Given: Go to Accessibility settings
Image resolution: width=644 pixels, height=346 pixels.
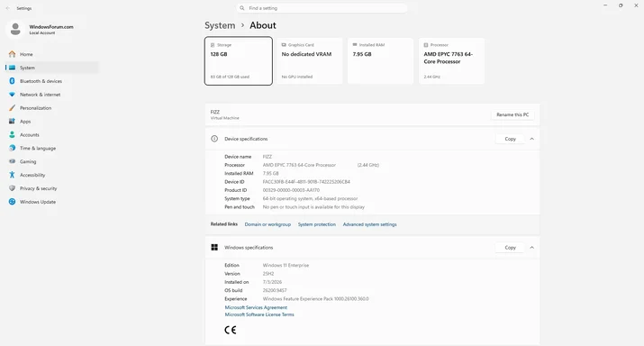Looking at the screenshot, I should click(51, 175).
